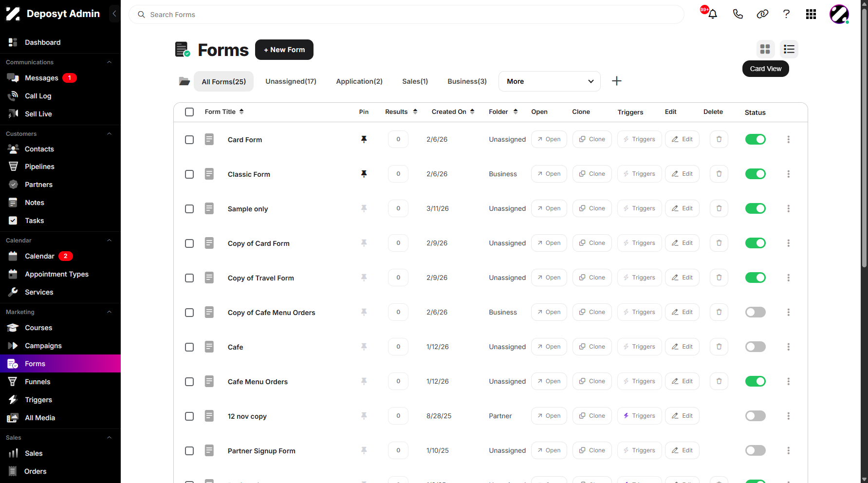The image size is (868, 483).
Task: Switch to list view icon
Action: (789, 49)
